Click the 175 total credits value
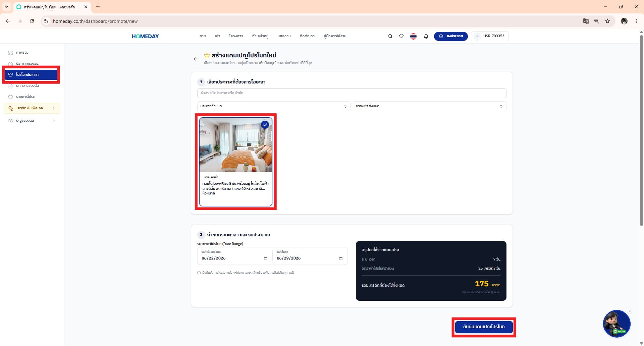644x346 pixels. point(482,284)
